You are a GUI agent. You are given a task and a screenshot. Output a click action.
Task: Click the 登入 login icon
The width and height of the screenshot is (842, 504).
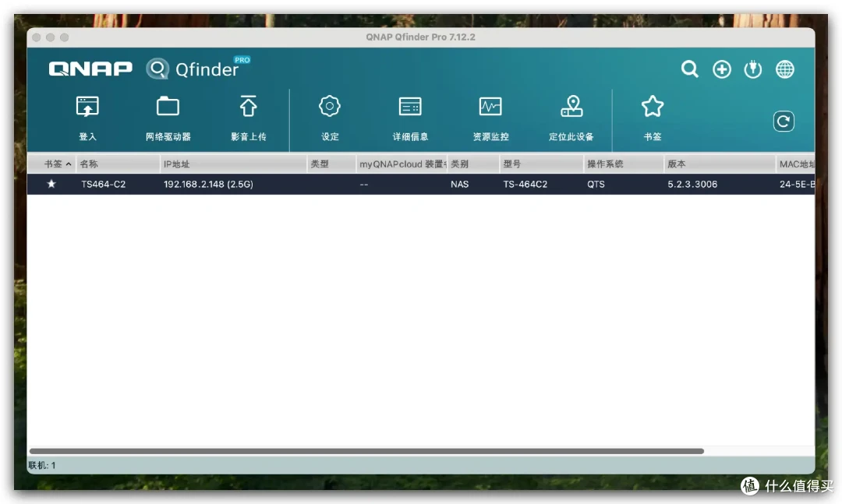coord(87,107)
